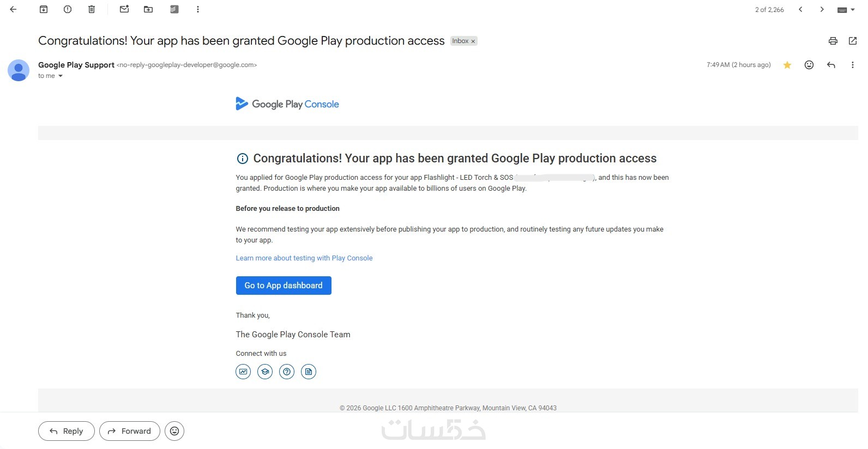Open 'Learn more about testing with Play Console'
This screenshot has height=449, width=868.
[304, 258]
